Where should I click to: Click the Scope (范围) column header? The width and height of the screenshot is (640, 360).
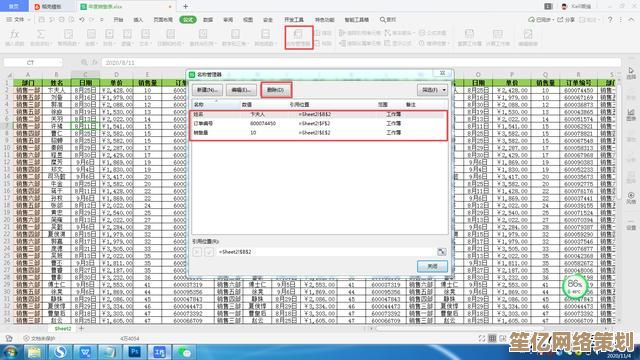coord(382,105)
